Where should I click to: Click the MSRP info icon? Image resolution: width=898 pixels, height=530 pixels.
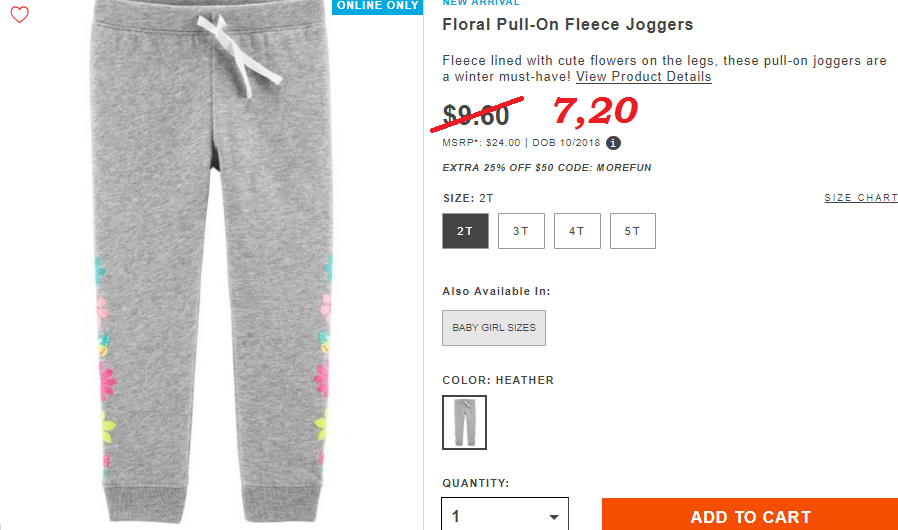pyautogui.click(x=613, y=143)
